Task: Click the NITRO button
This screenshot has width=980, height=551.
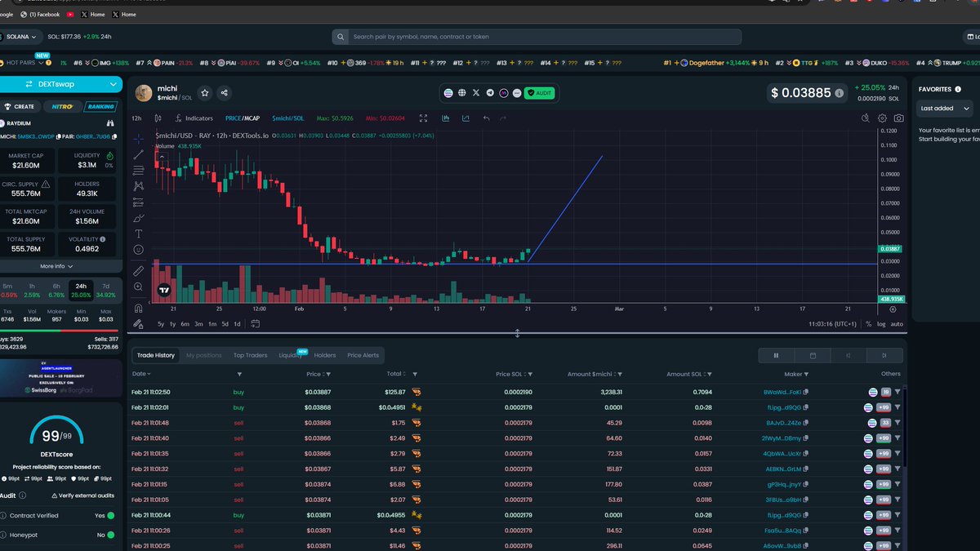Action: click(x=62, y=107)
